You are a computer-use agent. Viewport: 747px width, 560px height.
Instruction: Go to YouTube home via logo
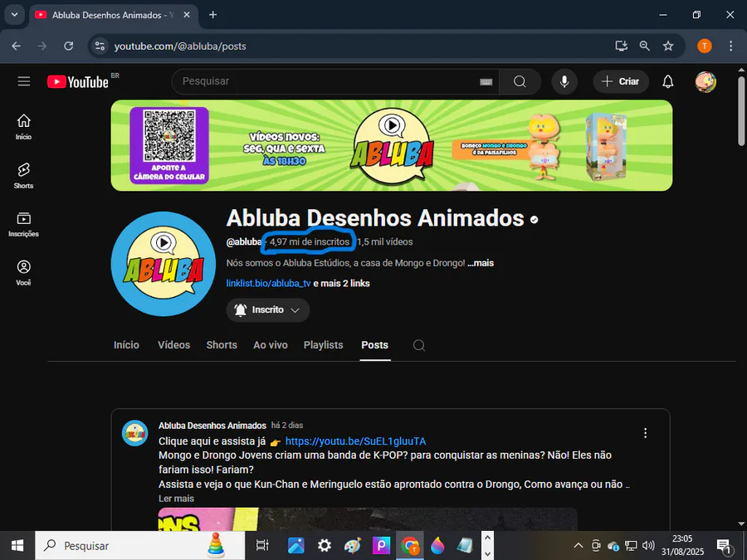[x=78, y=82]
